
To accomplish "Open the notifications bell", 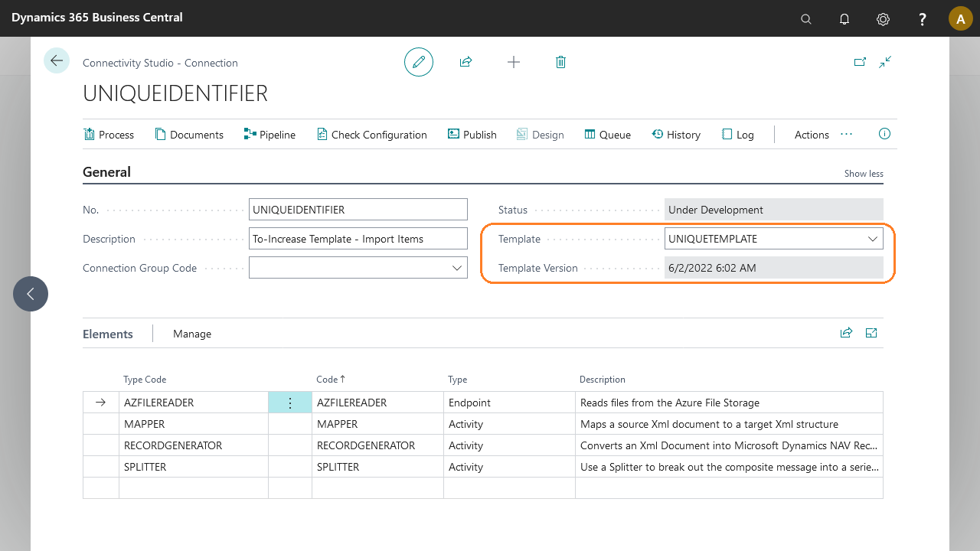I will point(844,19).
